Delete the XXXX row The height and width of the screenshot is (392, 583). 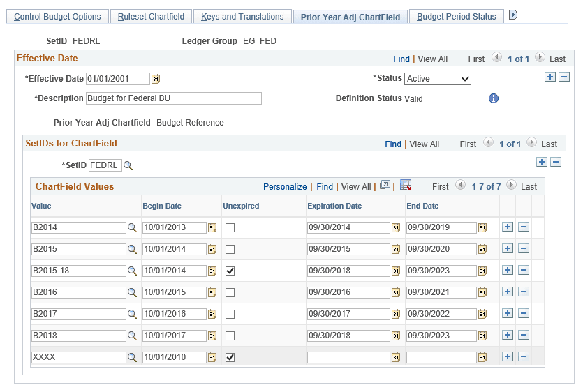pos(524,356)
